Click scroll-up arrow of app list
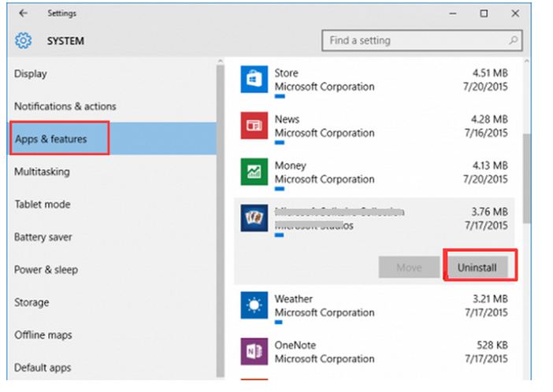 pyautogui.click(x=526, y=61)
